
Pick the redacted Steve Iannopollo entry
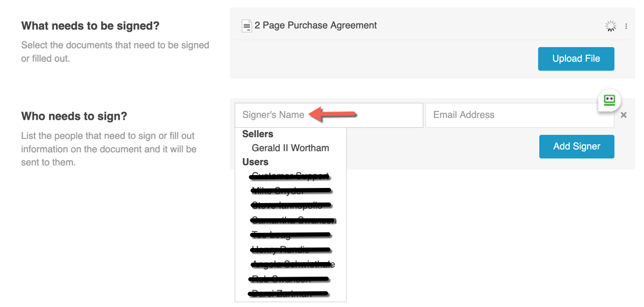coord(291,205)
